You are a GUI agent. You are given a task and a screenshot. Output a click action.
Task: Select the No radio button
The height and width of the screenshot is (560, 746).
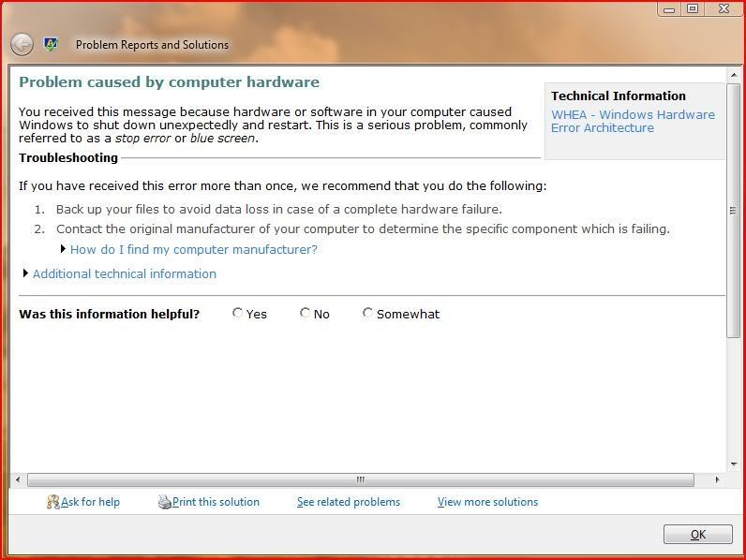pos(305,313)
